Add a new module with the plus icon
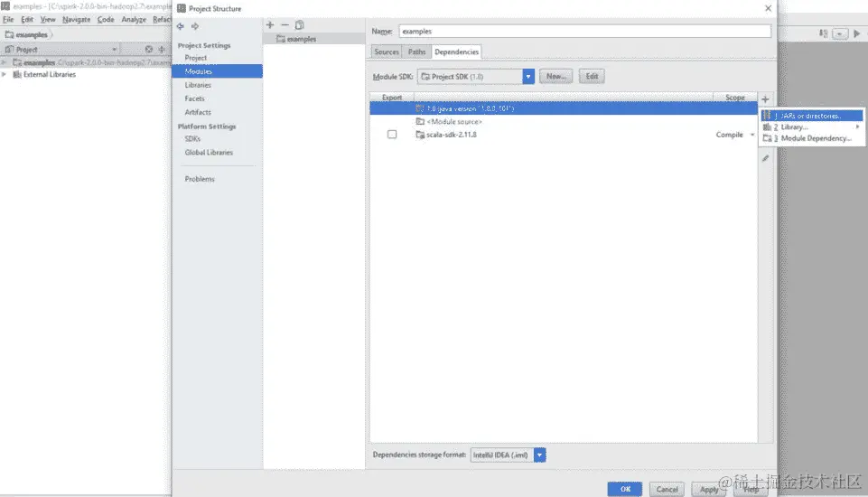This screenshot has height=497, width=868. (270, 25)
